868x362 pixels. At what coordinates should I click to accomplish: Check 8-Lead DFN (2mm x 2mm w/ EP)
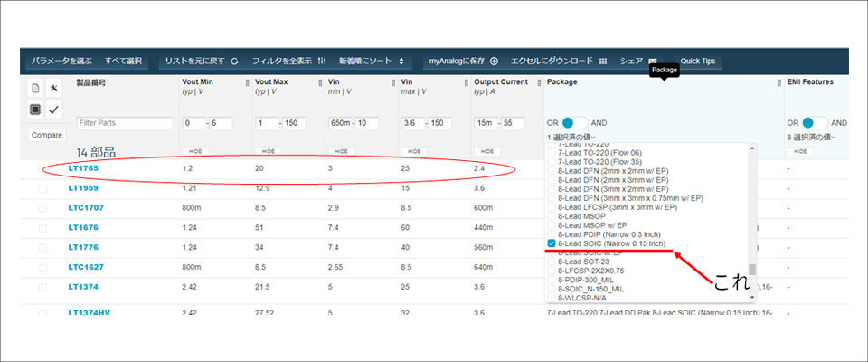coord(552,171)
